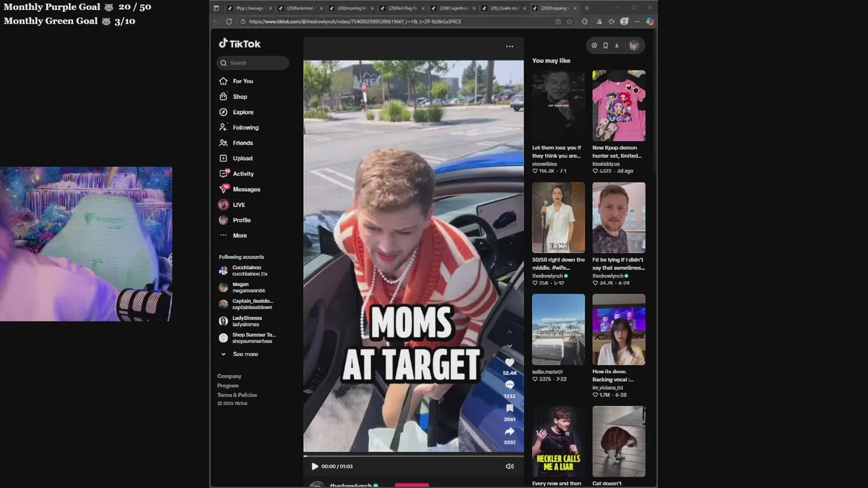Open the For You feed icon

223,81
